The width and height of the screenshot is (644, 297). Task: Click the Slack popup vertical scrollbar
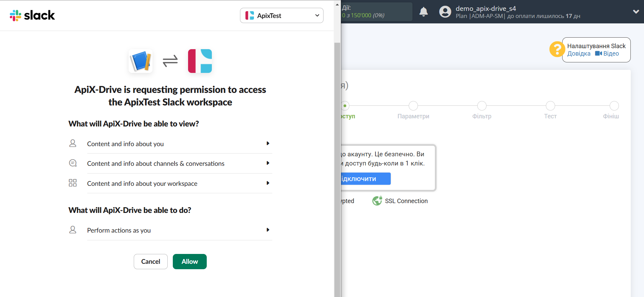(337, 170)
